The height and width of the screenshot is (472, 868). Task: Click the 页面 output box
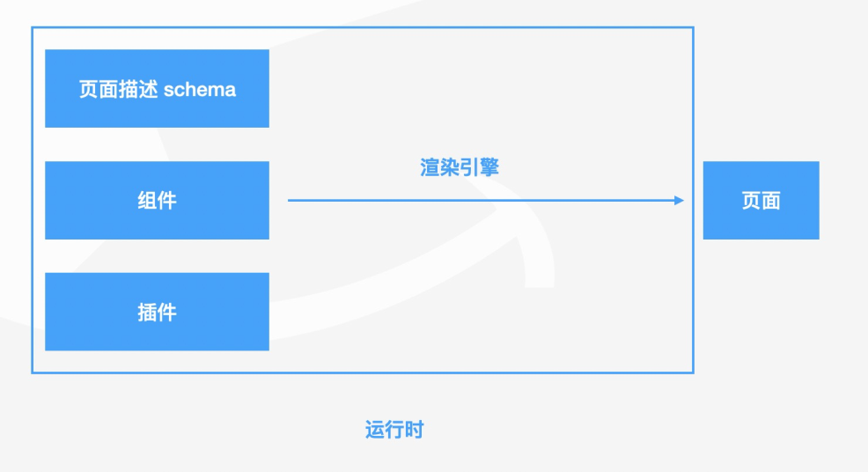[x=761, y=200]
